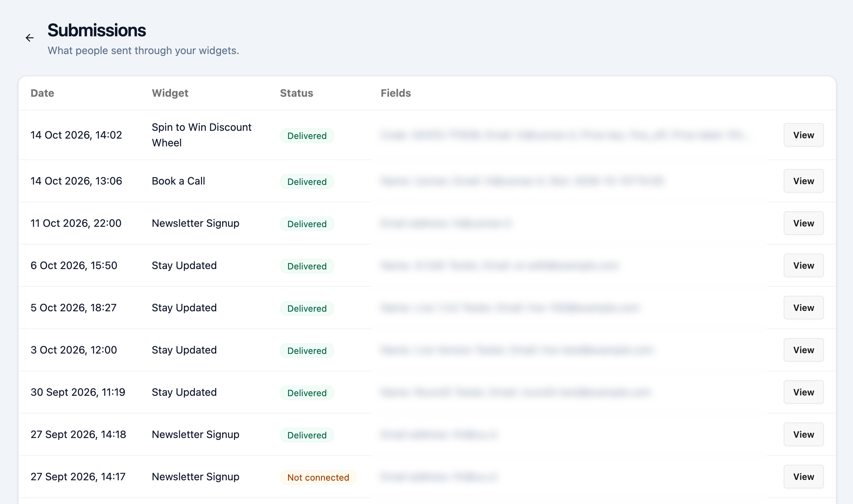
Task: Click the "11 Oct 2026, 22:00" date cell
Action: click(76, 223)
